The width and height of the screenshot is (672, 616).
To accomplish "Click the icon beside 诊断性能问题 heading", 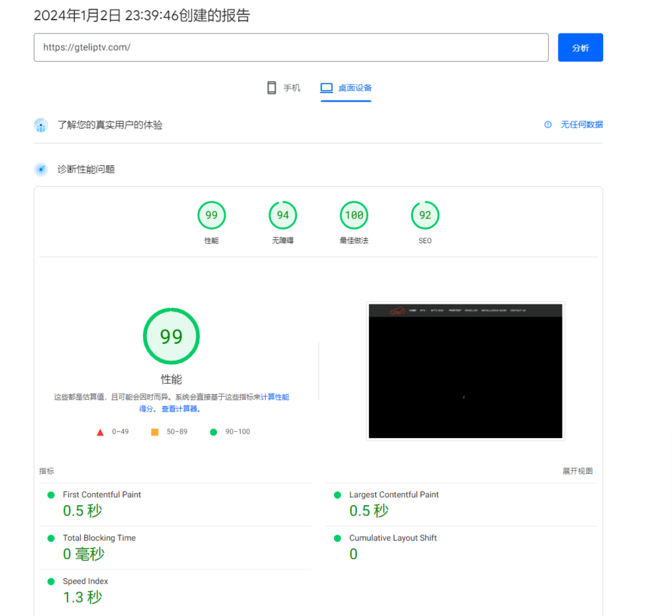I will click(41, 169).
